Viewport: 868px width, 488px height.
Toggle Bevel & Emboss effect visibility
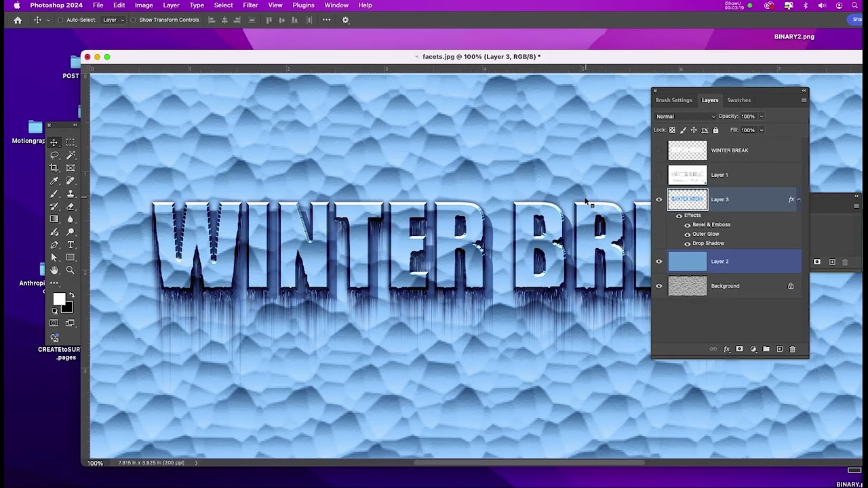point(688,225)
